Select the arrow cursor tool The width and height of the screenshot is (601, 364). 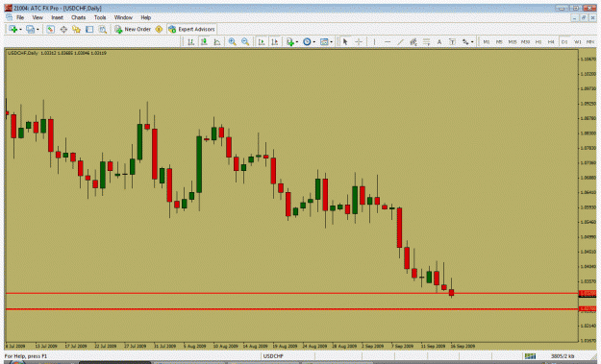pos(345,41)
